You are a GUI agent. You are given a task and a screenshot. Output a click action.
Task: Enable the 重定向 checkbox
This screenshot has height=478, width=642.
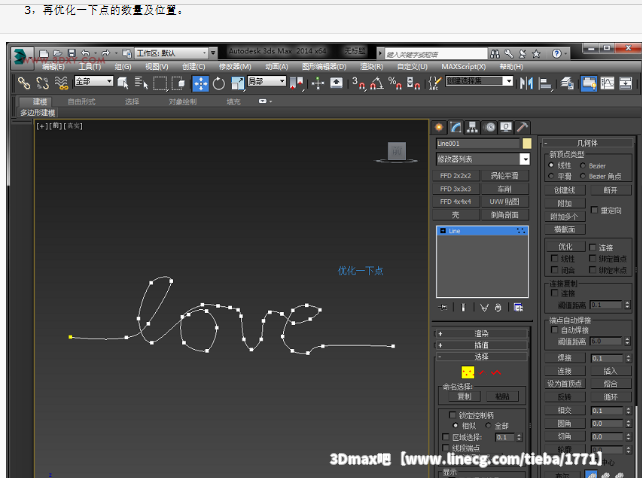(595, 210)
